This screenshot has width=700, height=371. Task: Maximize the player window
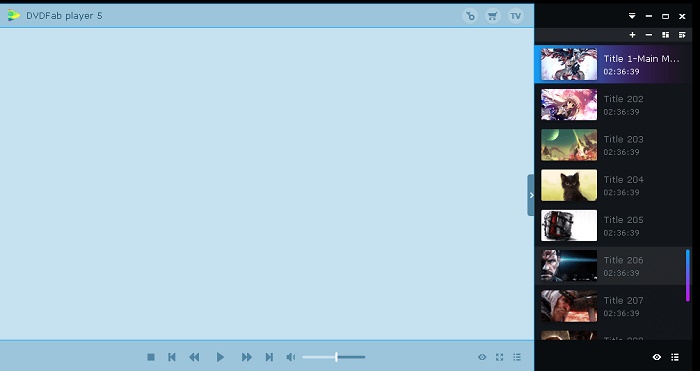666,16
